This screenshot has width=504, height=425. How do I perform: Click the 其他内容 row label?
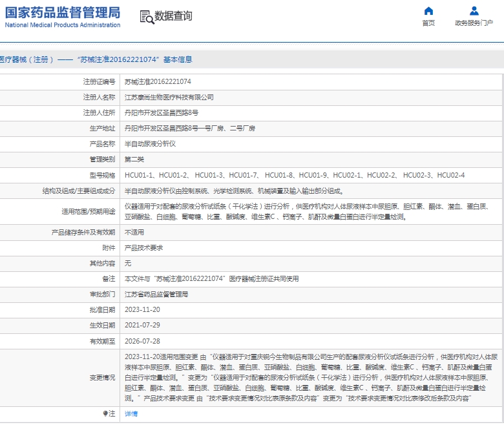102,263
